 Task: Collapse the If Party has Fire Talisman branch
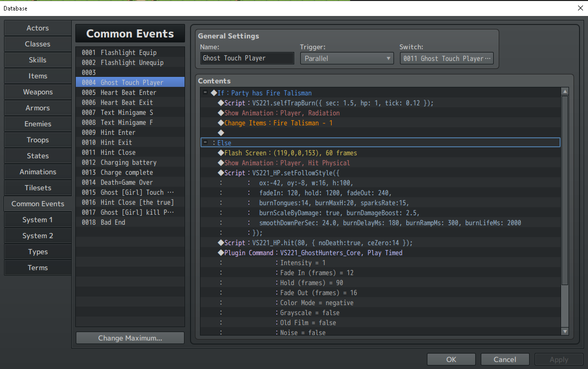[x=205, y=93]
